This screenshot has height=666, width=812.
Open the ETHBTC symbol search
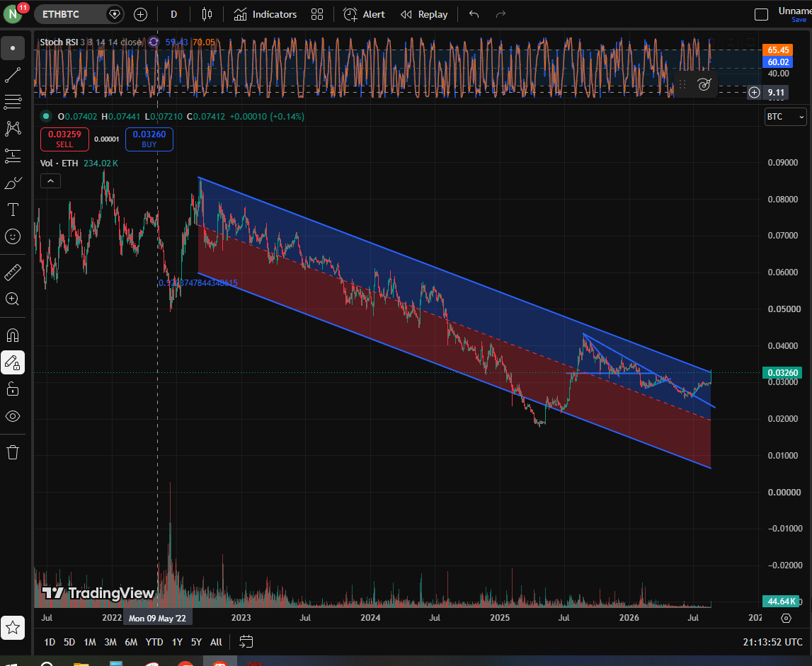[61, 14]
